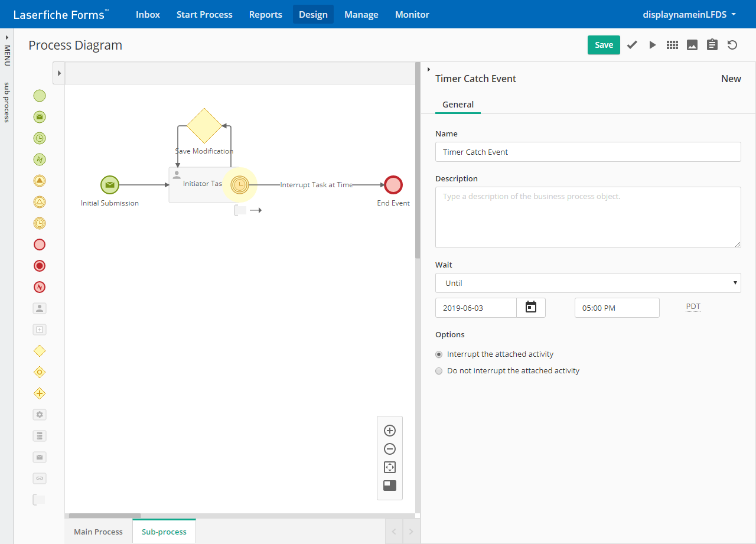Expand the shape palette panel arrow
This screenshot has height=544, width=756.
coord(59,73)
